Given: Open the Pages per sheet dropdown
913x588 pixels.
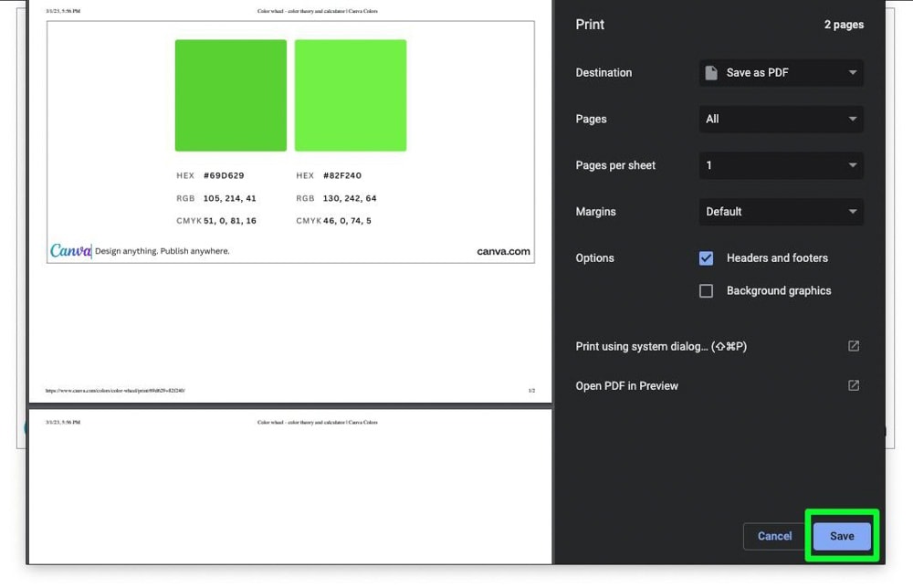Looking at the screenshot, I should coord(781,165).
